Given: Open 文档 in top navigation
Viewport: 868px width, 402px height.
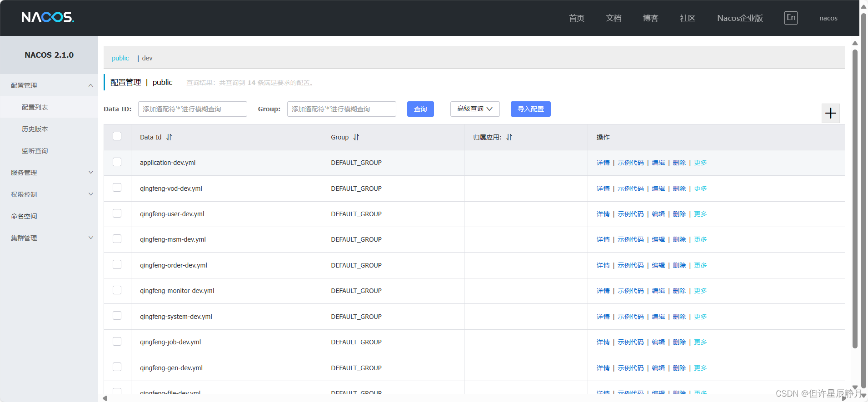Looking at the screenshot, I should (x=614, y=18).
